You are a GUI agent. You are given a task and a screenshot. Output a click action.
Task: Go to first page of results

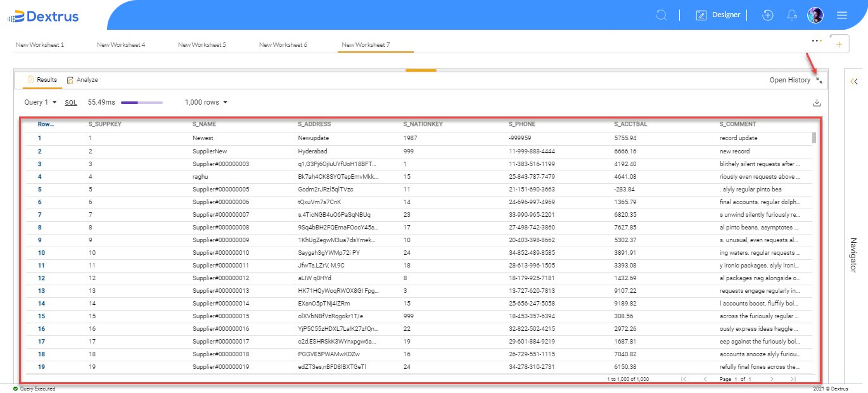tap(683, 379)
